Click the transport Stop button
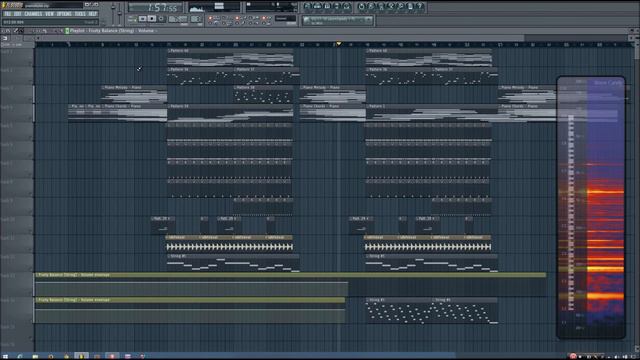The image size is (640, 360). tap(151, 19)
